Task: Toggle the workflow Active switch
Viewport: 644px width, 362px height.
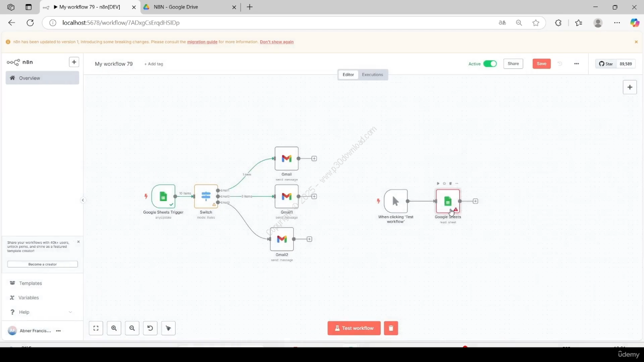Action: click(x=490, y=64)
